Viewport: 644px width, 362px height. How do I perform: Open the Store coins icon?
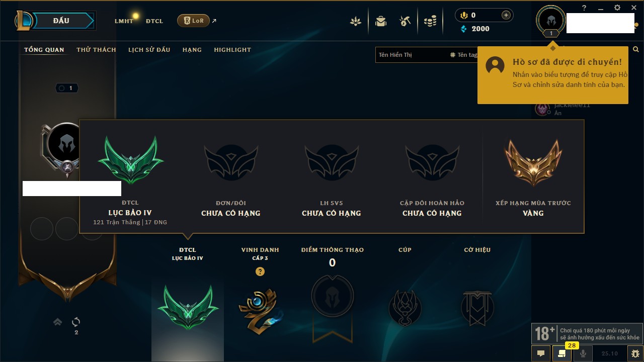[430, 21]
